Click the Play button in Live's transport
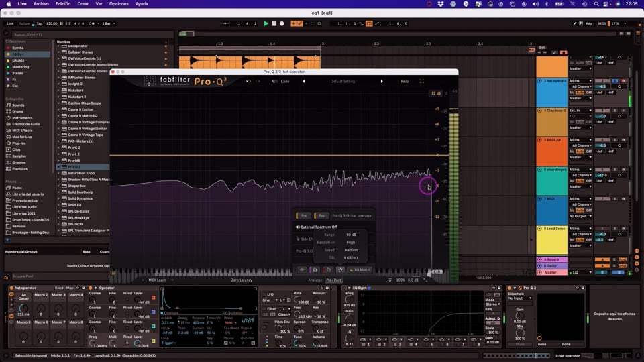This screenshot has height=362, width=644. pos(266,24)
